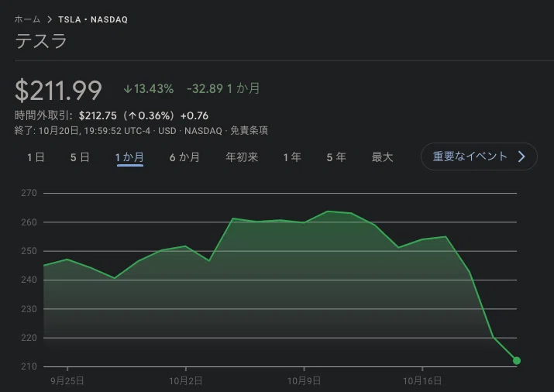Image resolution: width=554 pixels, height=392 pixels.
Task: Click the 210 y-axis label
Action: (x=29, y=366)
